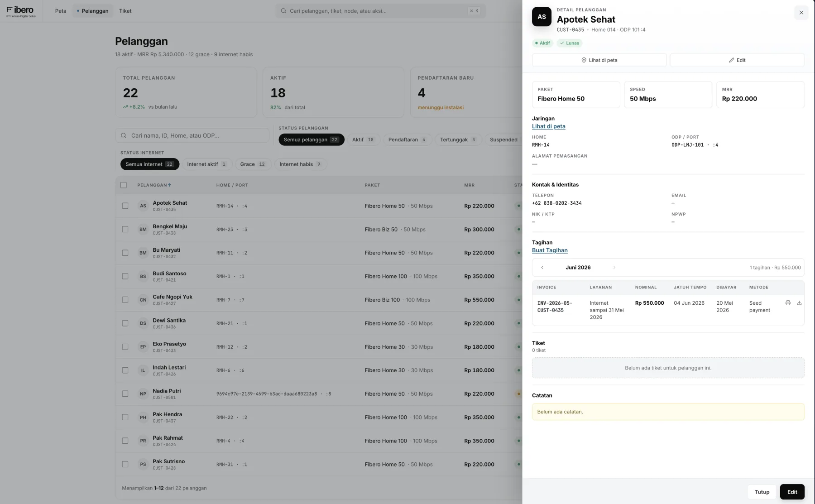Click the Lunas payment badge
Screen dimensions: 815x504
(570, 43)
